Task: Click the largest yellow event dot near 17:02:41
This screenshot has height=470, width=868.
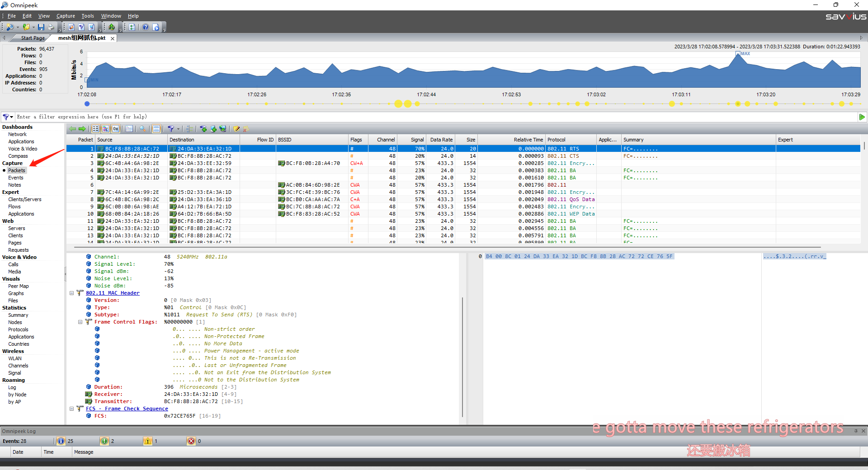Action: click(398, 103)
